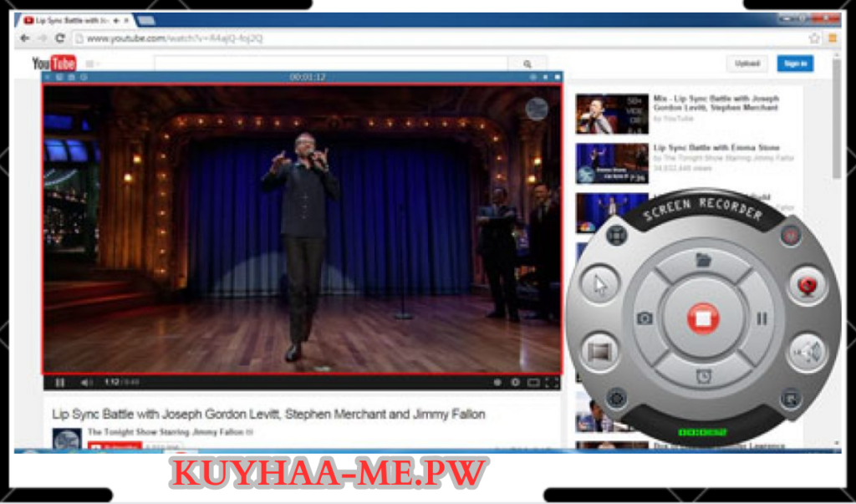The width and height of the screenshot is (856, 504).
Task: Go back in Chrome
Action: (24, 38)
